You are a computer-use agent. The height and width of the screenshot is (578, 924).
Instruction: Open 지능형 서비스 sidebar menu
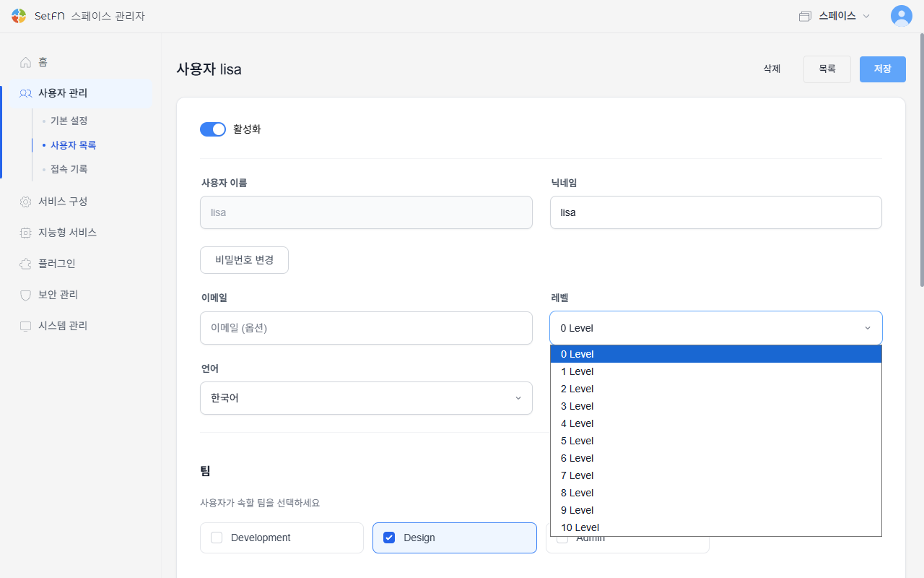81,233
